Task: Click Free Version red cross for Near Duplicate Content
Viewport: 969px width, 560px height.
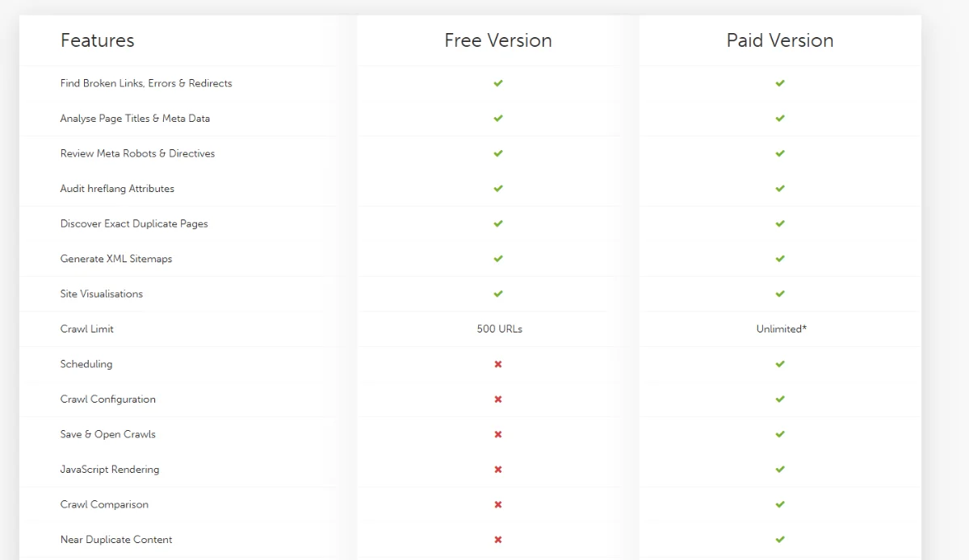Action: point(498,540)
